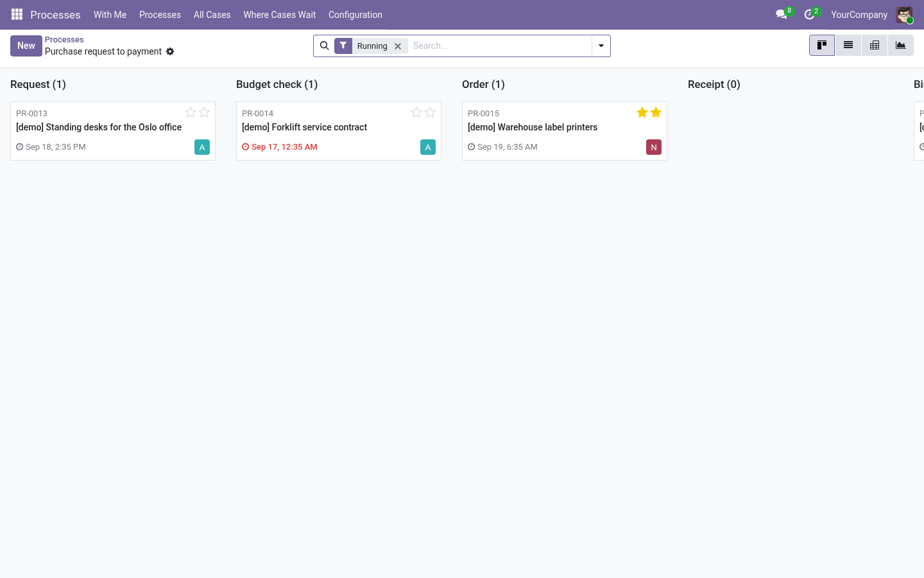Set second priority star on PR-0014
The image size is (924, 578).
coord(430,112)
